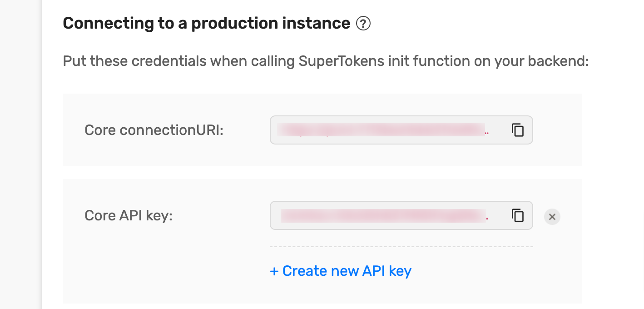644x309 pixels.
Task: Click the dashed divider under the API key
Action: [401, 247]
